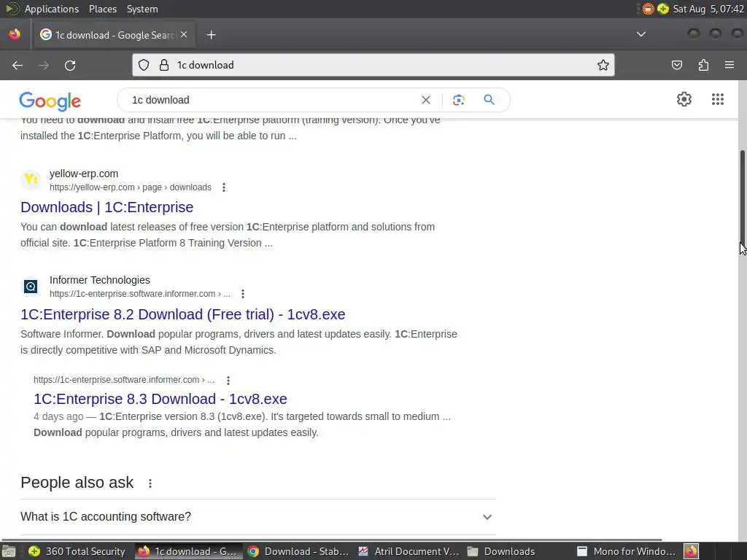Click the Informer Technologies site name
The height and width of the screenshot is (560, 747).
point(99,280)
